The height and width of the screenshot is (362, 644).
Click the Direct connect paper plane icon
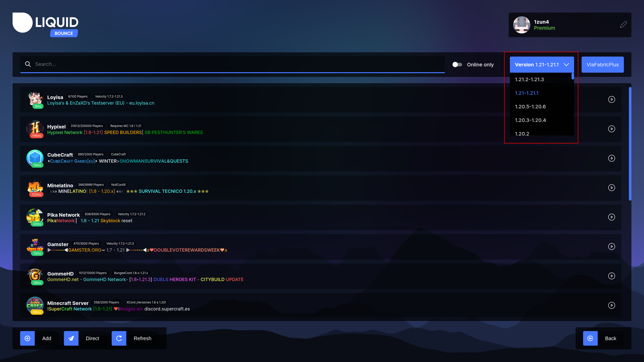[71, 338]
